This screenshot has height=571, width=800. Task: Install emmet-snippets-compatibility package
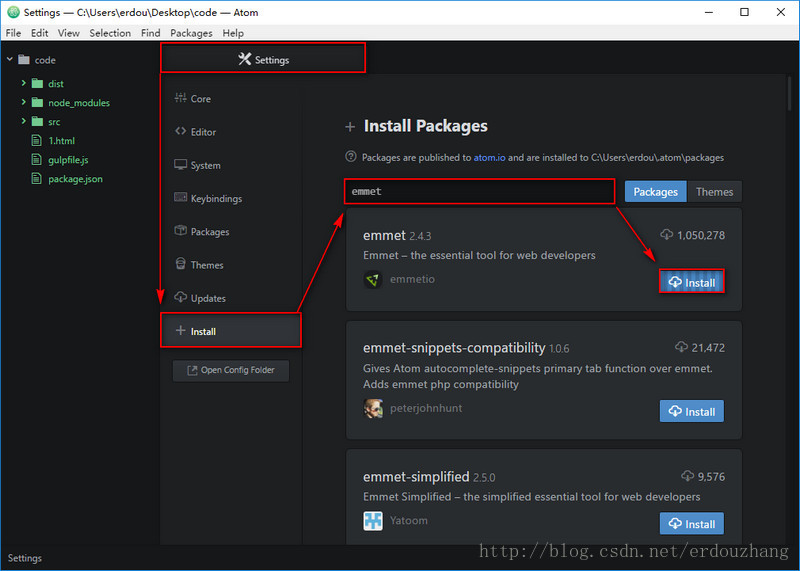pyautogui.click(x=691, y=411)
